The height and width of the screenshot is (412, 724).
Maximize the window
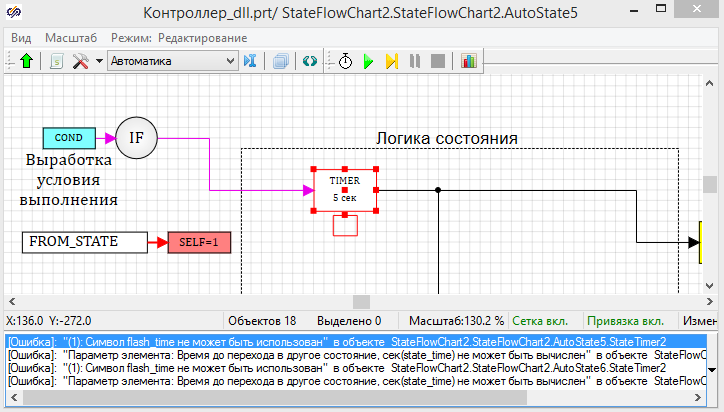661,8
